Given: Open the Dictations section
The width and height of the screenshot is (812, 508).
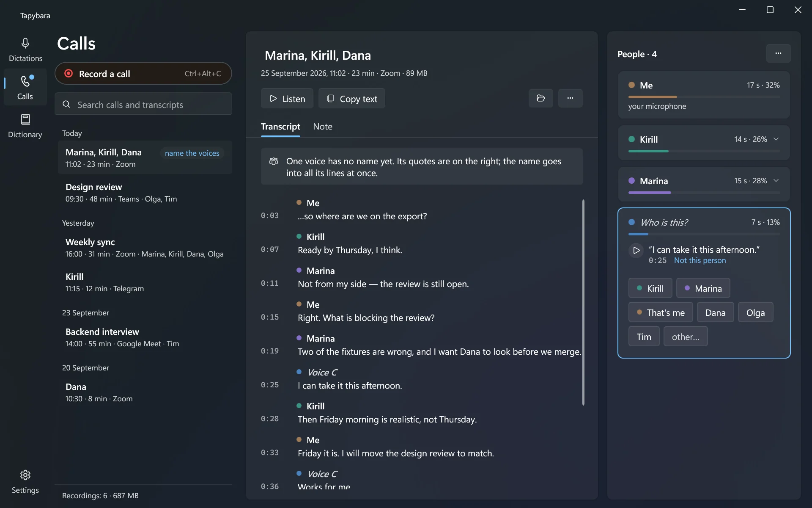Looking at the screenshot, I should pos(25,50).
